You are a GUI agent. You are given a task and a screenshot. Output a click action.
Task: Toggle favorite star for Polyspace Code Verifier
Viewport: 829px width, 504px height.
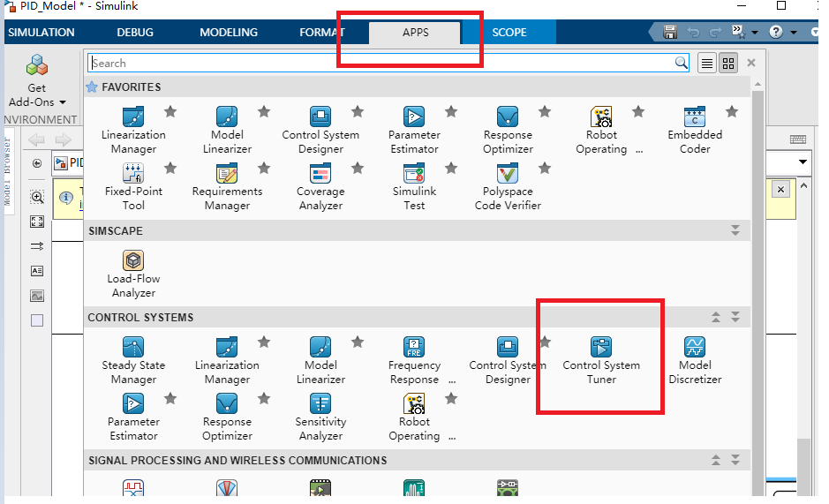coord(545,169)
